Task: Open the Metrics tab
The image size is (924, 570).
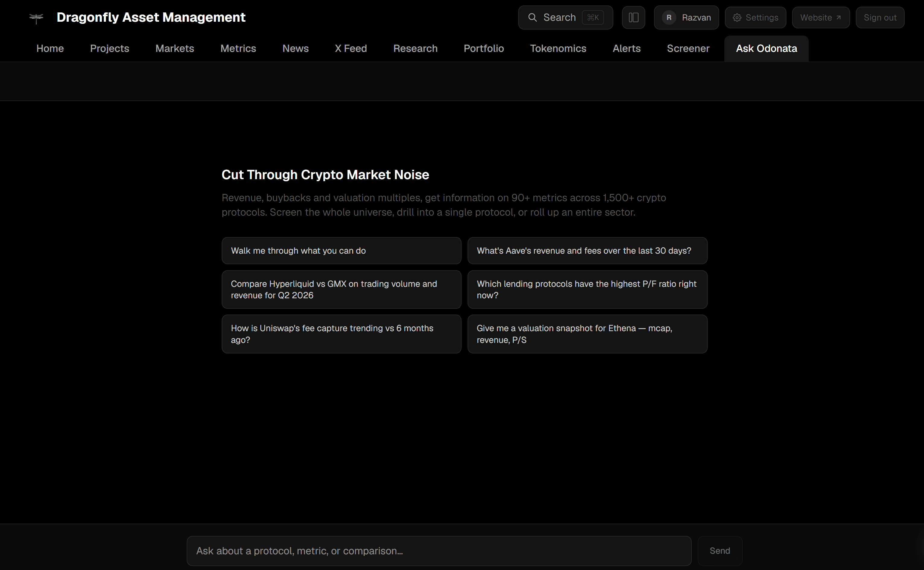Action: coord(238,48)
